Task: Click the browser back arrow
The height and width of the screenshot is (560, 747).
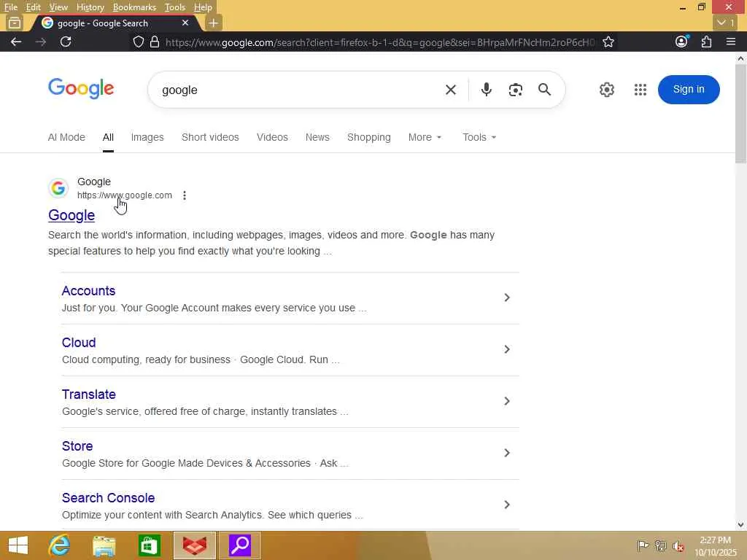Action: pyautogui.click(x=16, y=42)
